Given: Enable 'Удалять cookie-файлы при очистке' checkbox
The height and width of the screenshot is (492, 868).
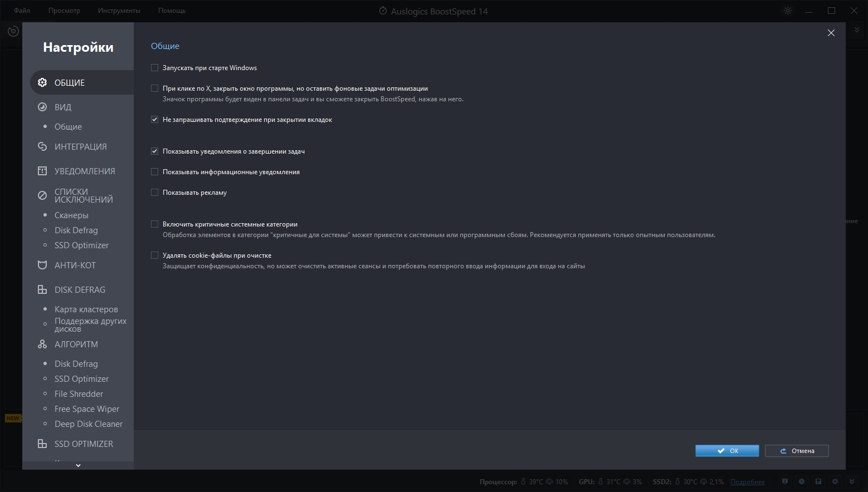Looking at the screenshot, I should [x=155, y=255].
